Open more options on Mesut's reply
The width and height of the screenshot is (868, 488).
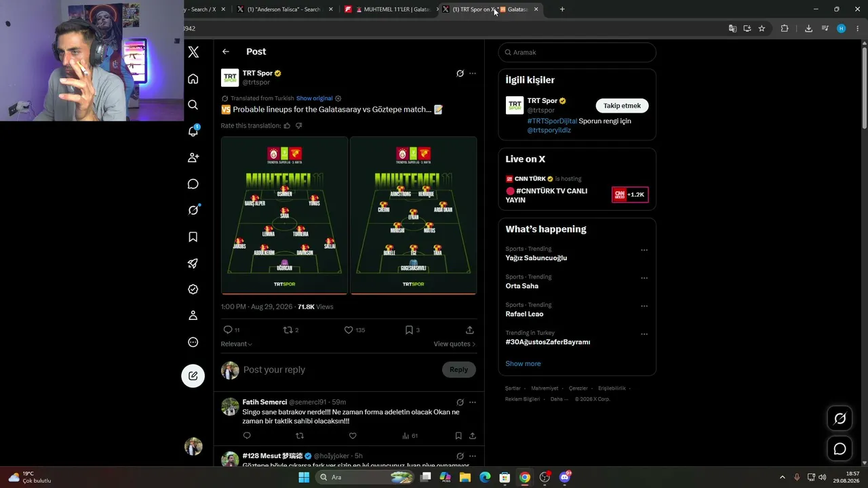473,456
